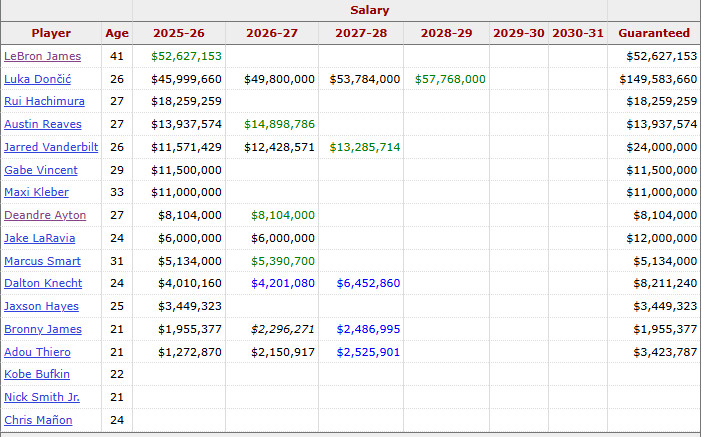
Task: Click the blue $6,452,860 value
Action: (368, 283)
